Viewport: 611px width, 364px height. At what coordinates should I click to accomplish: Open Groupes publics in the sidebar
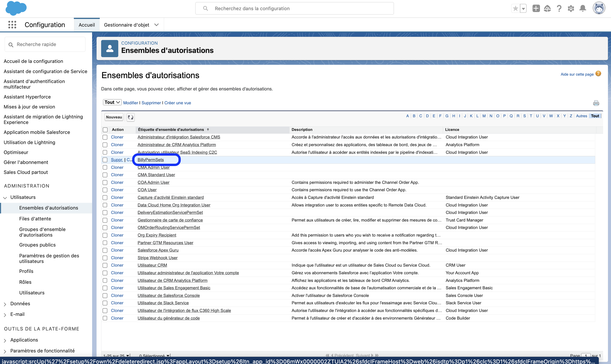click(x=37, y=245)
